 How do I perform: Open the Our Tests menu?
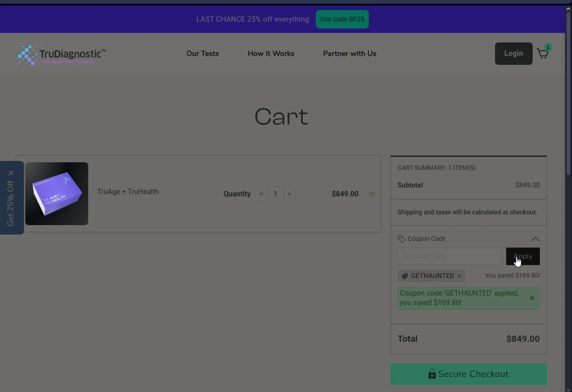point(202,53)
